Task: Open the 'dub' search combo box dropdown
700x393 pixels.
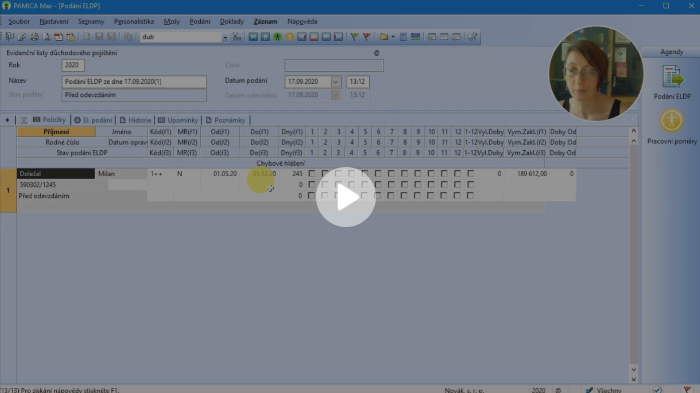Action: pyautogui.click(x=225, y=38)
